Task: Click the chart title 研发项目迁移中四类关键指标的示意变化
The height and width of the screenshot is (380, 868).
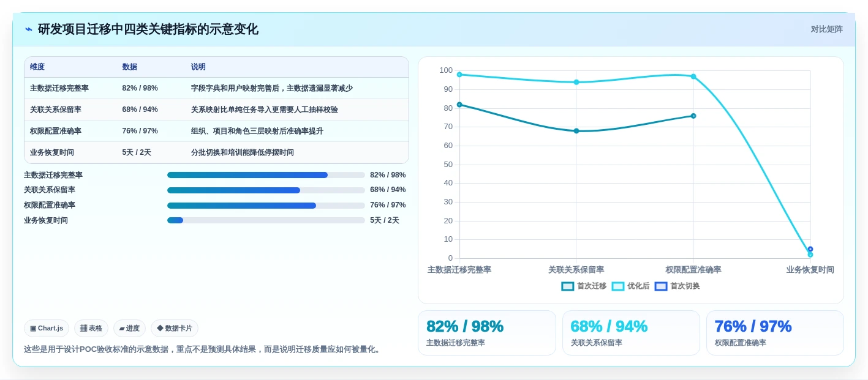Action: tap(148, 29)
